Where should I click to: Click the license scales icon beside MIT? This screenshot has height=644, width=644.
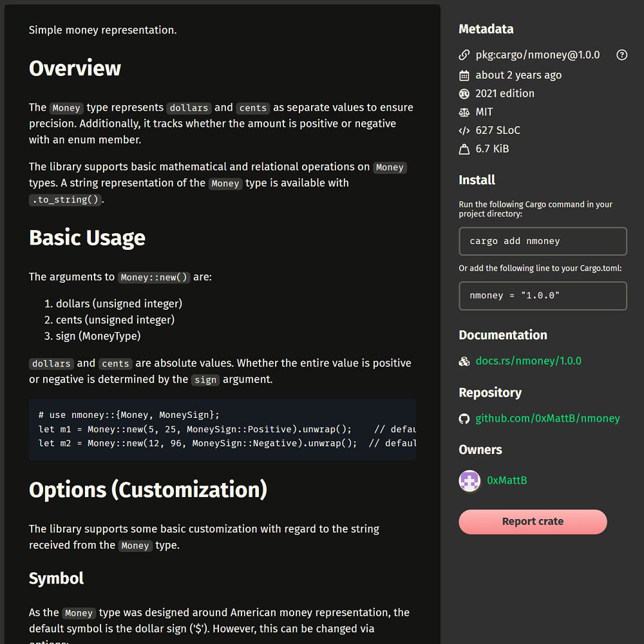(464, 112)
